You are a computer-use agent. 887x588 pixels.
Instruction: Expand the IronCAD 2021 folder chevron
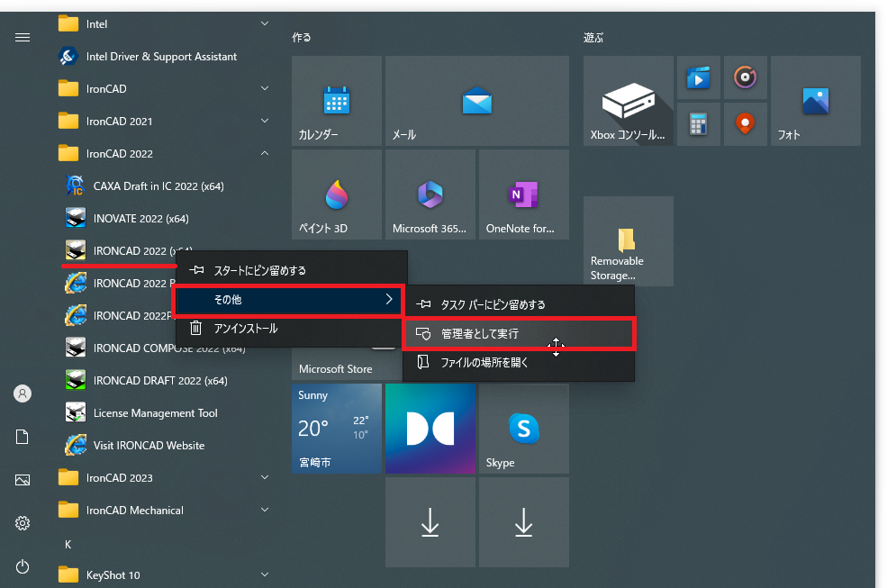tap(264, 121)
